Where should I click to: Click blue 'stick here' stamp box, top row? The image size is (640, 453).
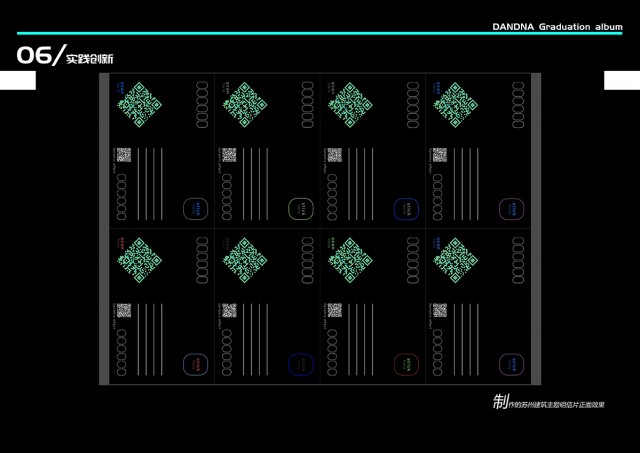point(407,209)
